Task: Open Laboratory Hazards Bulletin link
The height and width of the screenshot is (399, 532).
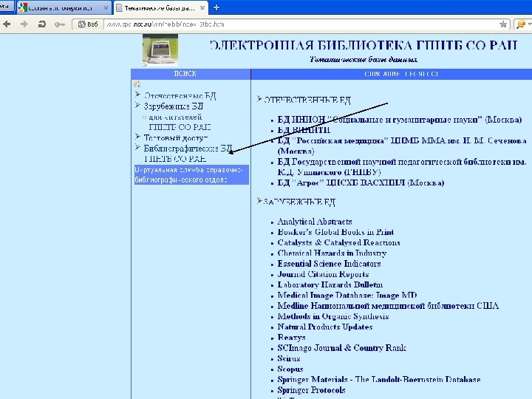Action: tap(330, 284)
